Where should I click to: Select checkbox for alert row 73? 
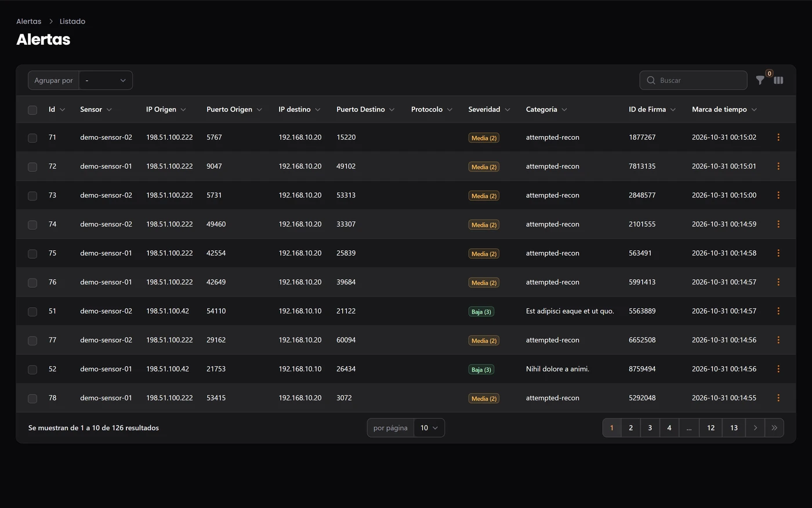[x=32, y=196]
